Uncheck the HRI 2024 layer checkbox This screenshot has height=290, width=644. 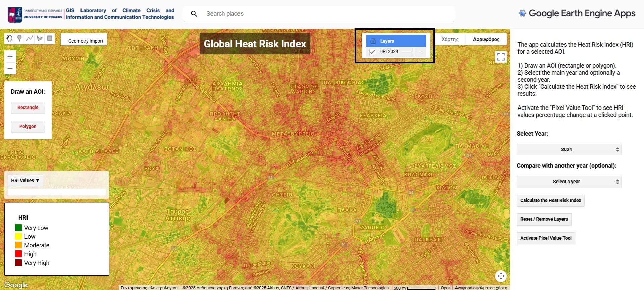tap(372, 52)
